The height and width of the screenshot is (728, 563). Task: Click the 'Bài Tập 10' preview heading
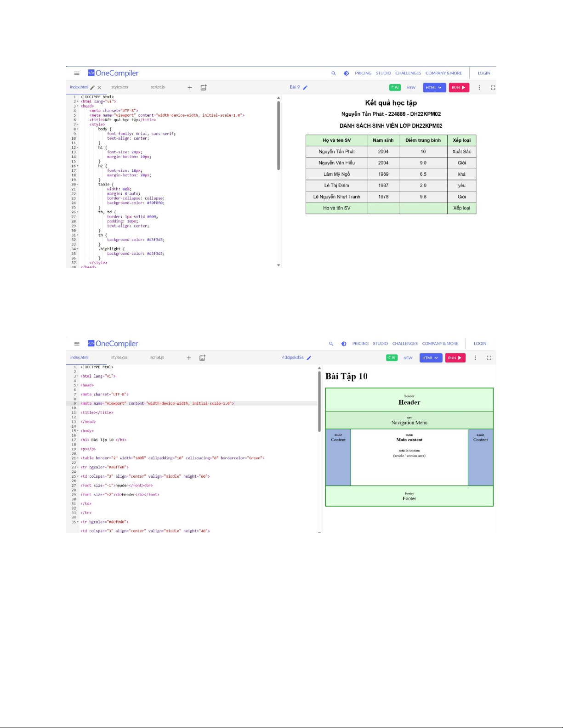point(347,376)
